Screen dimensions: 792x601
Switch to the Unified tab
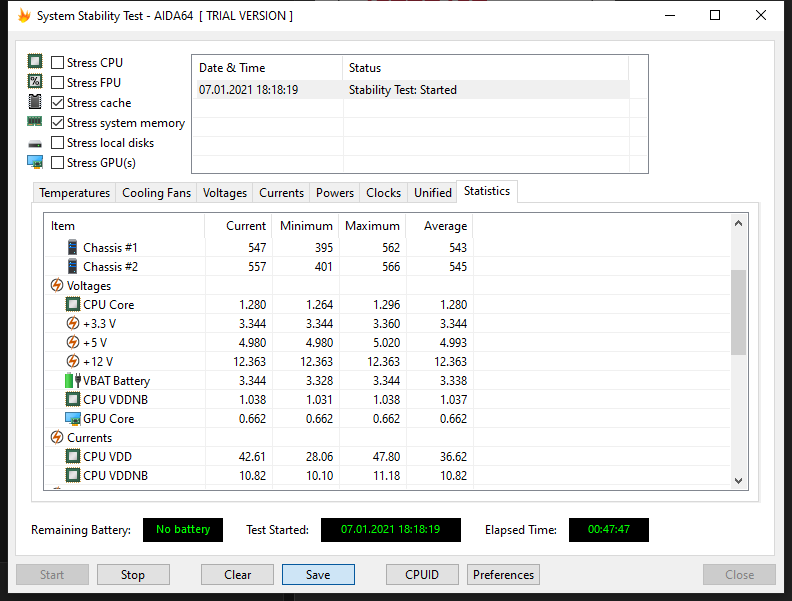pyautogui.click(x=433, y=193)
